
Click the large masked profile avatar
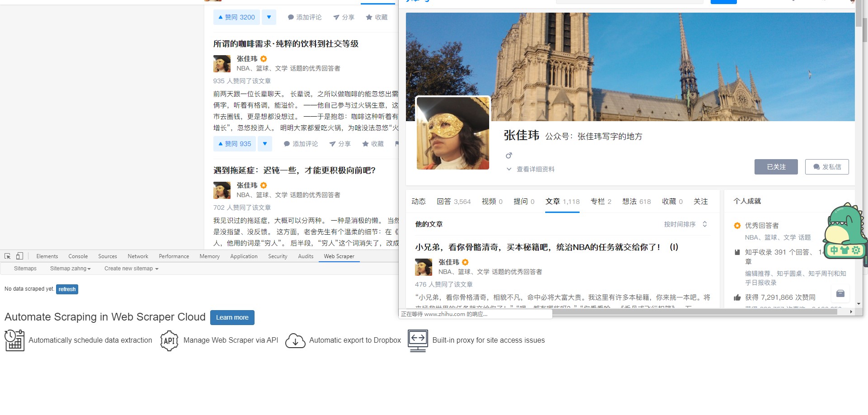(x=453, y=133)
